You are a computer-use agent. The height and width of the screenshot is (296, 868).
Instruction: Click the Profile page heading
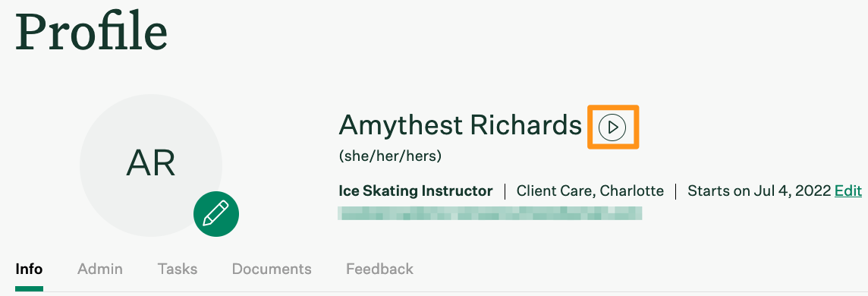[x=91, y=32]
